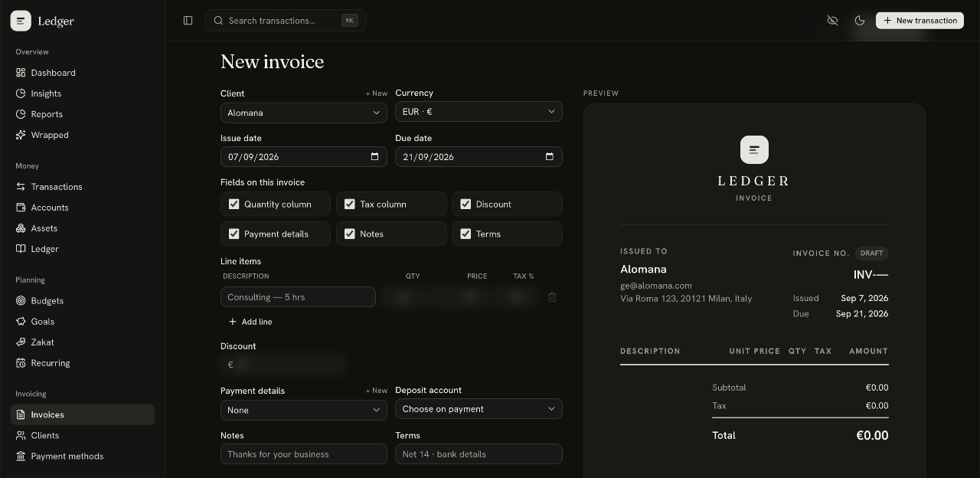This screenshot has width=980, height=478.
Task: Open the Currency dropdown showing EUR
Action: 479,112
